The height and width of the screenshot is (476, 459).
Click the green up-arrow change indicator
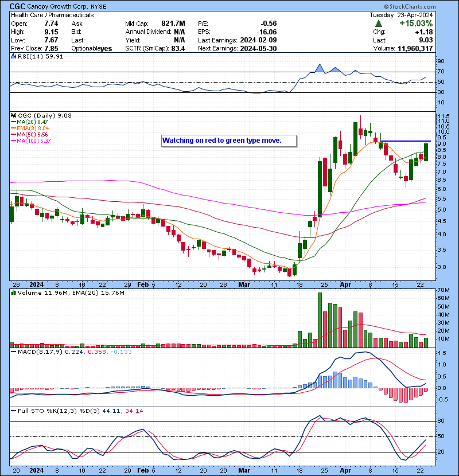379,24
